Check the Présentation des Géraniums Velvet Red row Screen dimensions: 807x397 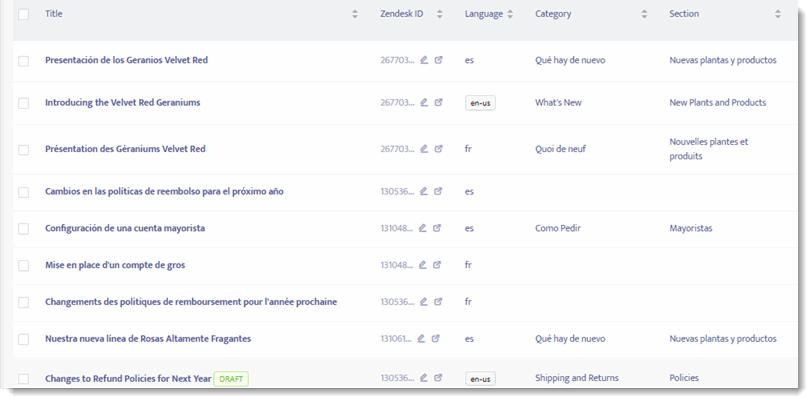pyautogui.click(x=24, y=150)
